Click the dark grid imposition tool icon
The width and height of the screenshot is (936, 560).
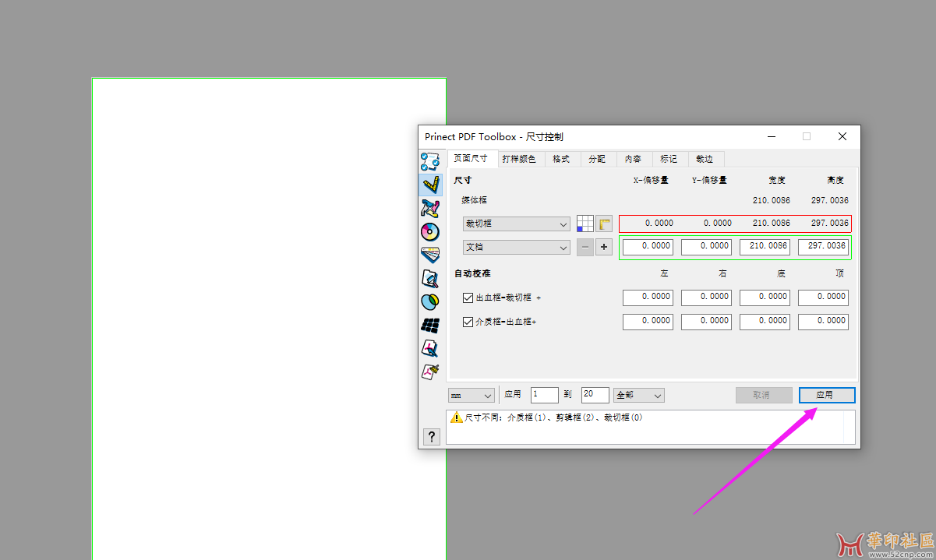click(x=432, y=324)
